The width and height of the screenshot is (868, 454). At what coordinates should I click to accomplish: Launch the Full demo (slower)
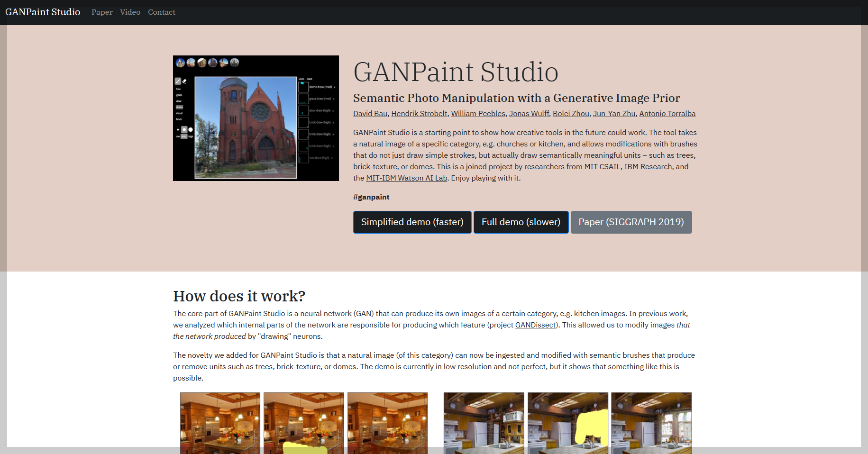(x=521, y=222)
